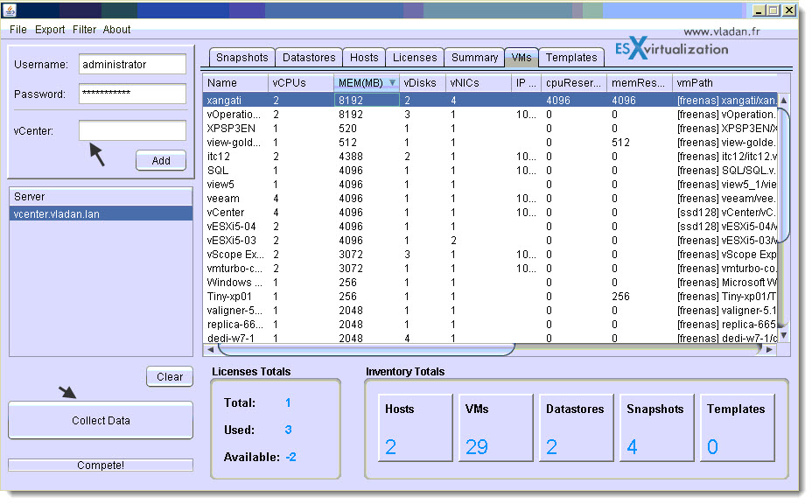Sort by the Name column header
The height and width of the screenshot is (504, 812).
235,83
